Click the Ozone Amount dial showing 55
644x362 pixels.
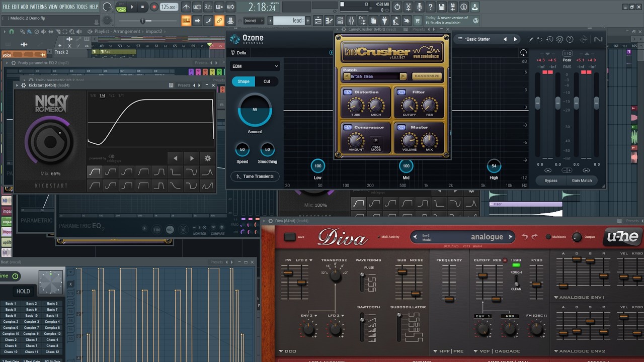[255, 110]
